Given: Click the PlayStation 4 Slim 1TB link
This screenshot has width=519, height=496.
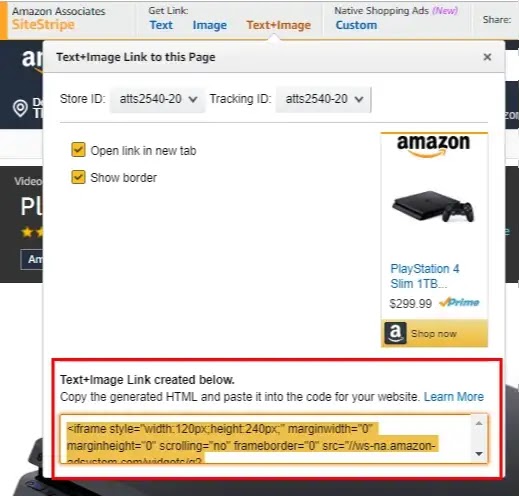Looking at the screenshot, I should pyautogui.click(x=425, y=276).
